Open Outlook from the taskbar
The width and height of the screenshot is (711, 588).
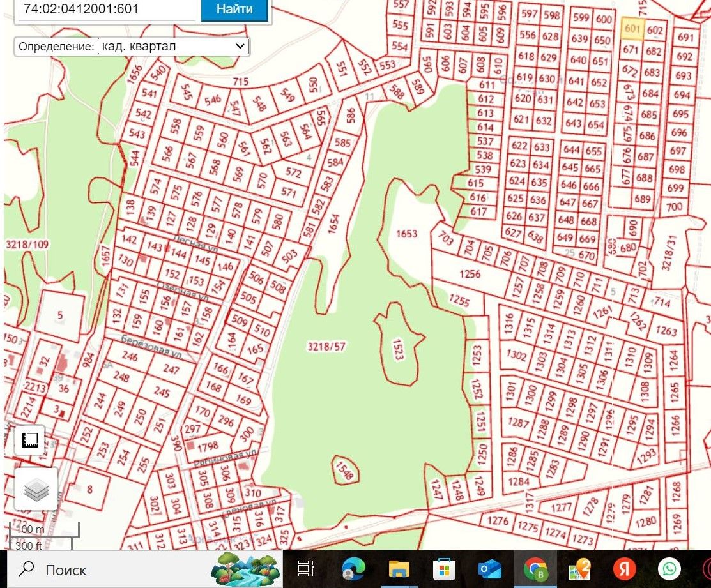pos(490,569)
